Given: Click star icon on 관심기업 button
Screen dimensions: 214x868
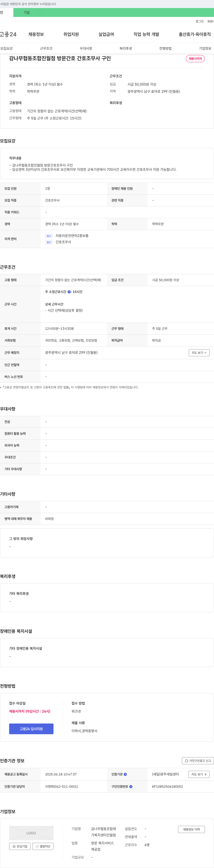Looking at the screenshot, I should (14, 846).
